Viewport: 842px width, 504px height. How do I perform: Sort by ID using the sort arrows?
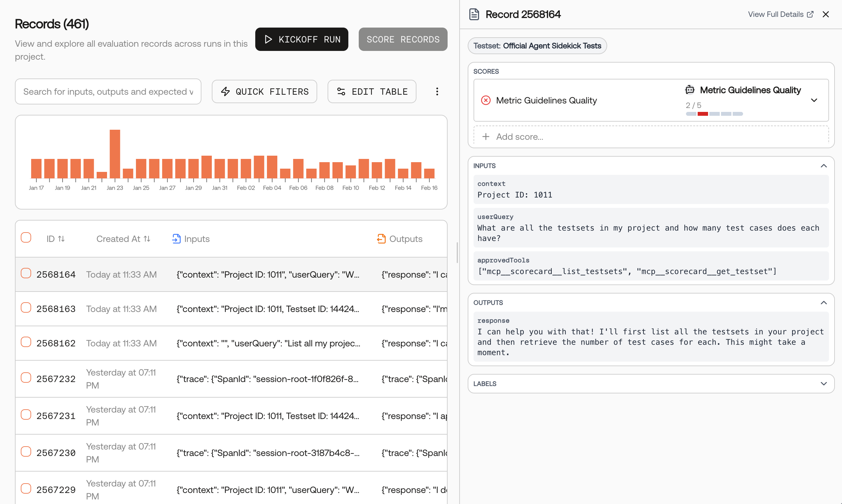(x=61, y=239)
